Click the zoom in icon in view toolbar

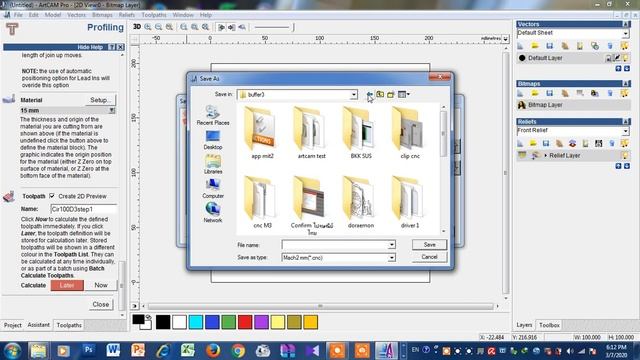[x=148, y=27]
